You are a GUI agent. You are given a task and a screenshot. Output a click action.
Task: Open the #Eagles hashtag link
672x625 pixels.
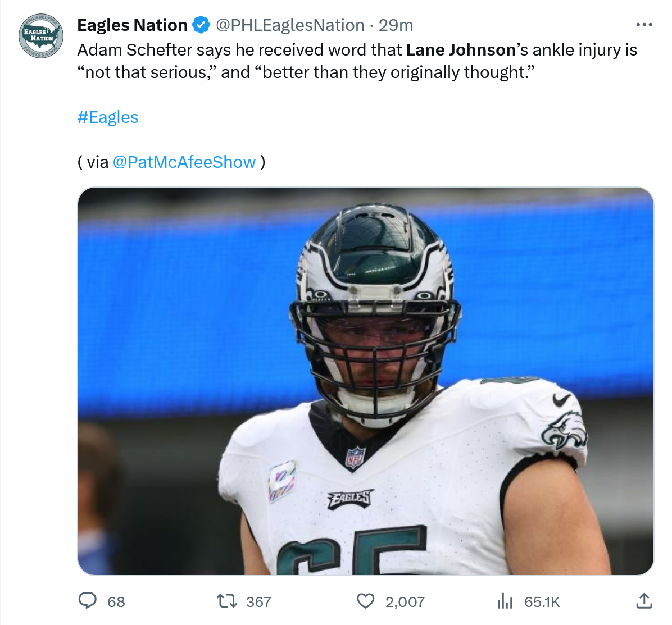point(108,117)
